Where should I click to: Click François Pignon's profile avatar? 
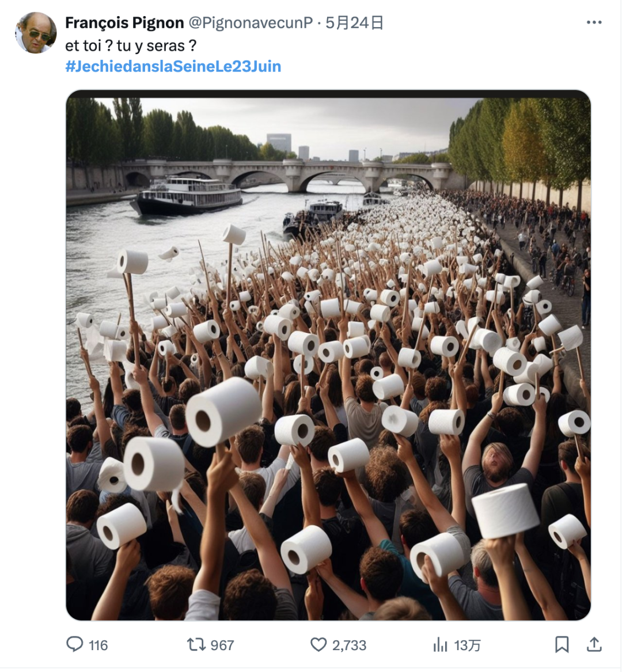click(36, 33)
